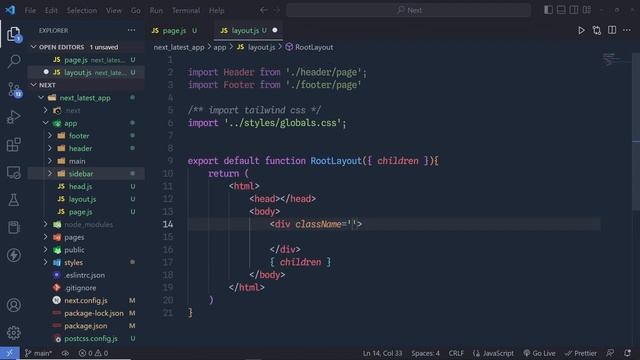The width and height of the screenshot is (640, 360).
Task: Click the editor minimap preview
Action: click(617, 60)
